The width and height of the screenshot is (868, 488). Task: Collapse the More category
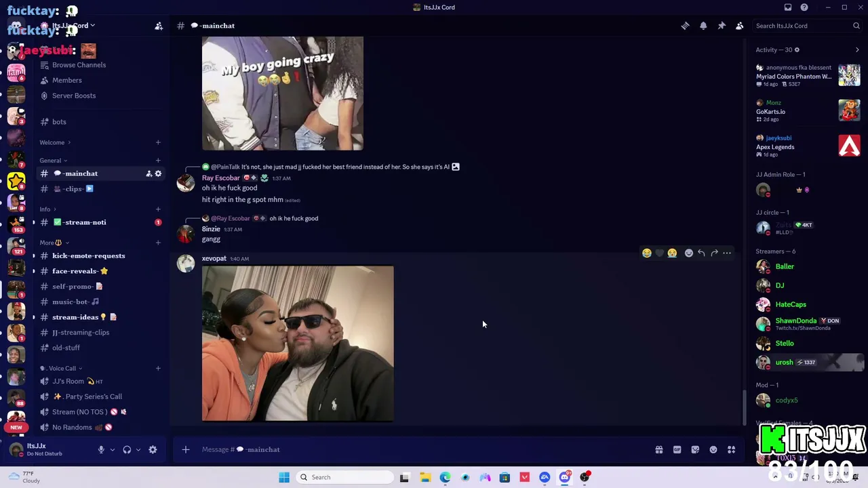pos(54,243)
